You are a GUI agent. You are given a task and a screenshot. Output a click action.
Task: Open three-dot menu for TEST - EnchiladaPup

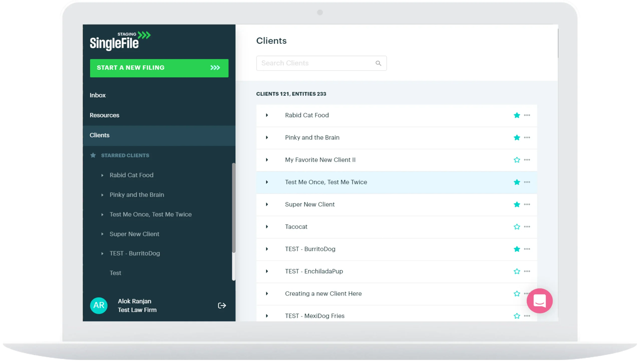click(x=527, y=271)
